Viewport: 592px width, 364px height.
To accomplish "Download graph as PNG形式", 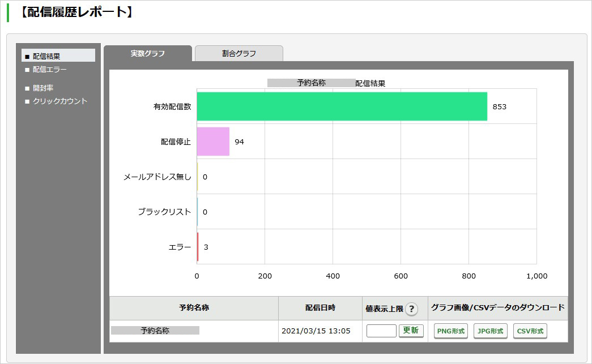I will pos(451,331).
